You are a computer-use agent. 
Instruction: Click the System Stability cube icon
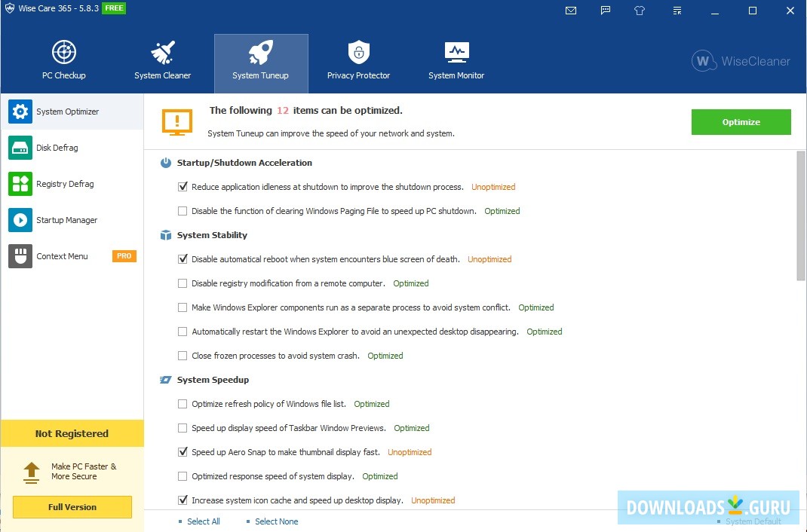click(166, 235)
